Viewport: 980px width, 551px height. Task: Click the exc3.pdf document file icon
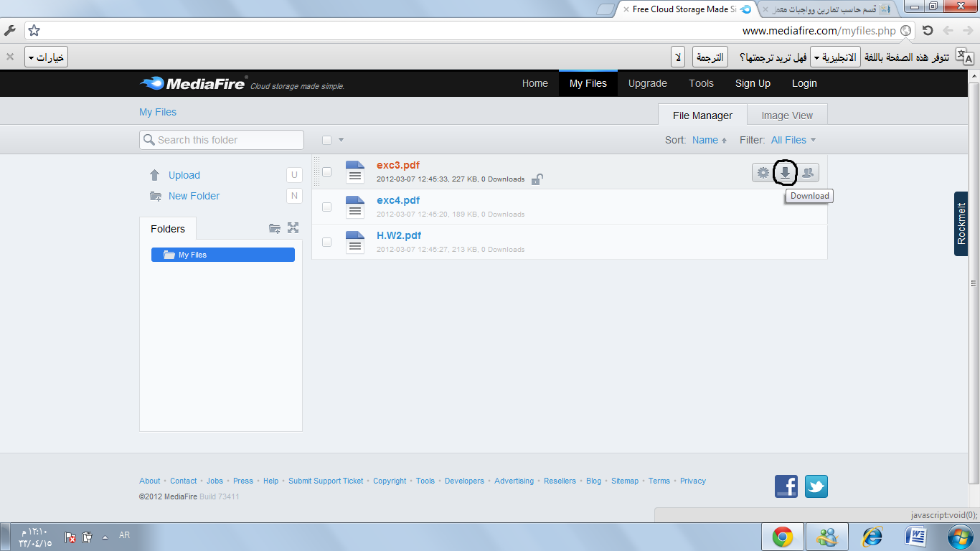click(x=355, y=172)
